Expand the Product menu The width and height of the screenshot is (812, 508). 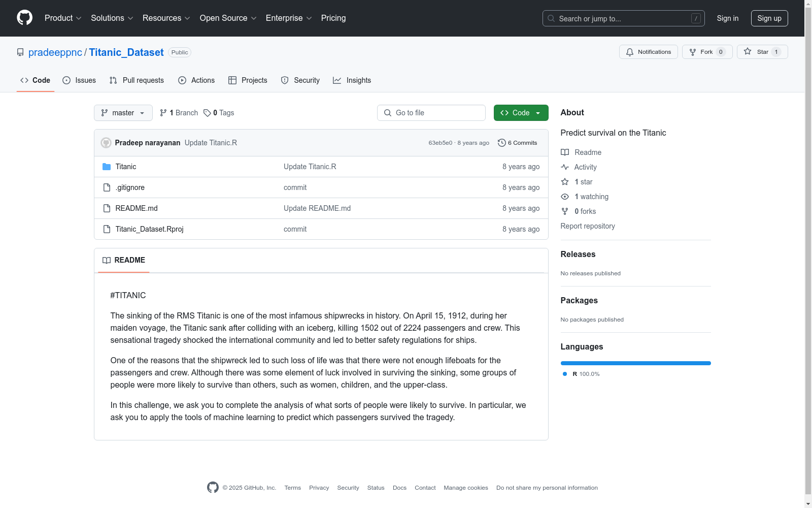(63, 18)
